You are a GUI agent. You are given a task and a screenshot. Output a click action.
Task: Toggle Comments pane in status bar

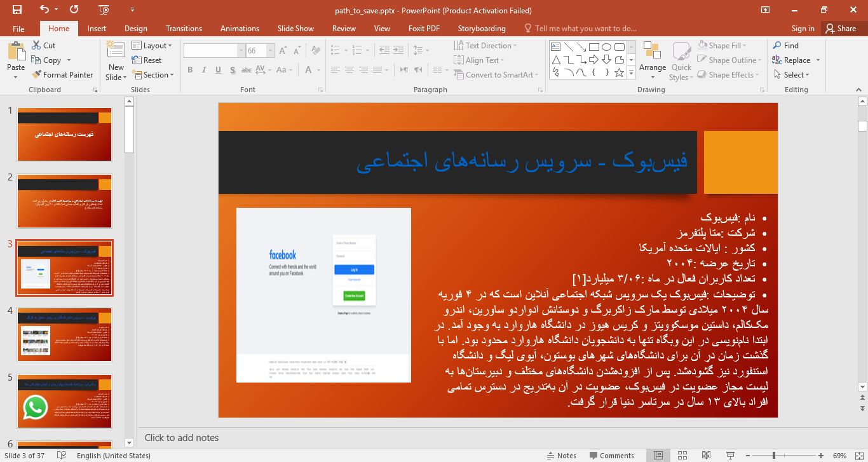[x=611, y=456]
